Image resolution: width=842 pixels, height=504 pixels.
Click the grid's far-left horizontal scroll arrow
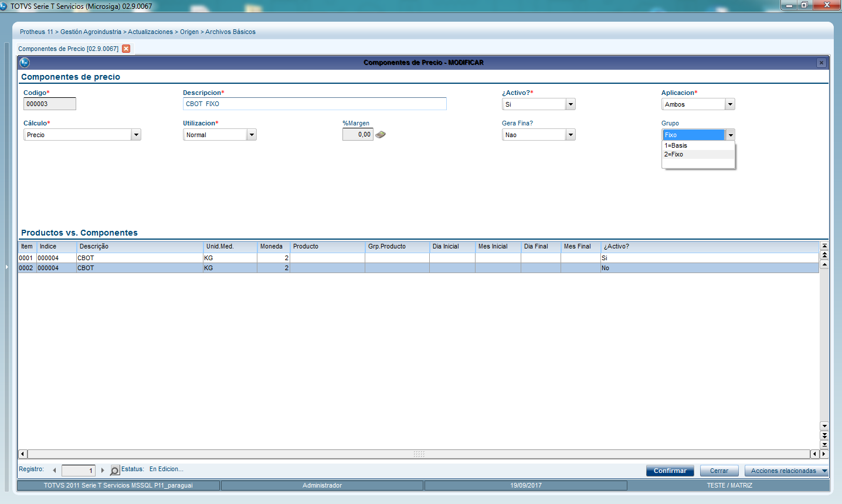[x=23, y=454]
